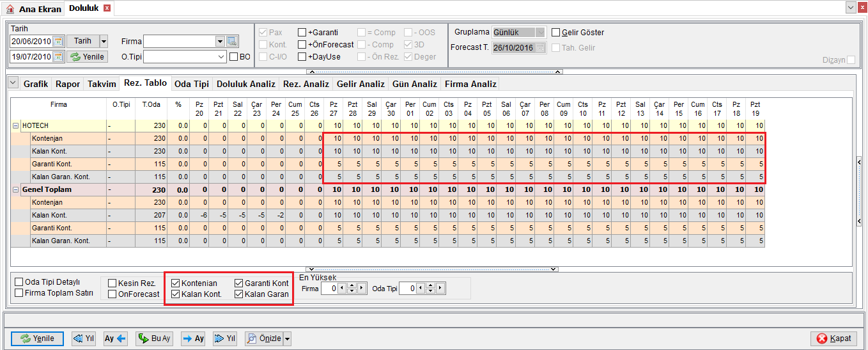
Task: Click the Önizle preview button
Action: 264,338
